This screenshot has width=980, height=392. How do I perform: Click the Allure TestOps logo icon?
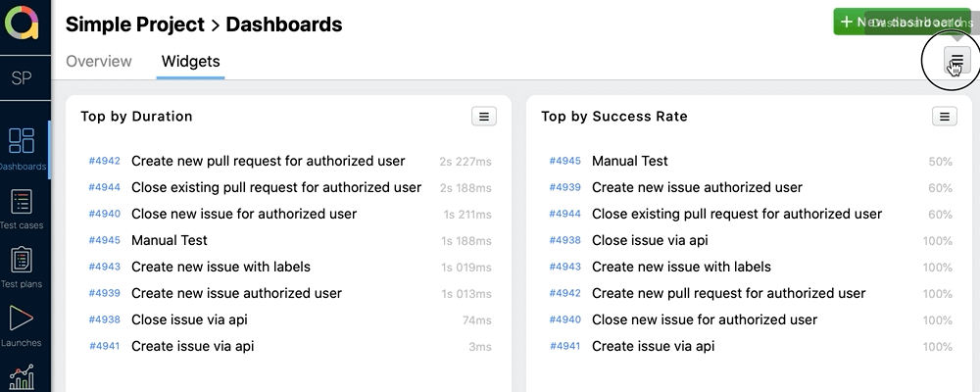22,22
